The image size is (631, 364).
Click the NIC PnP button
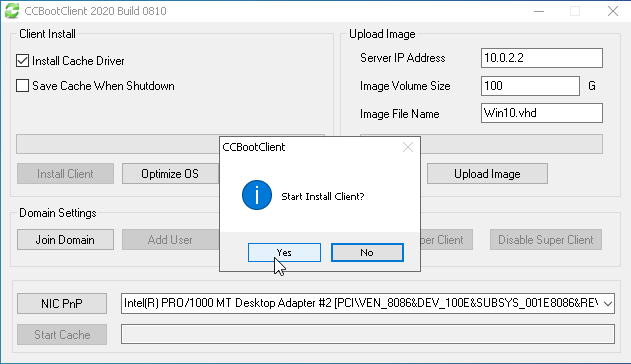(62, 303)
